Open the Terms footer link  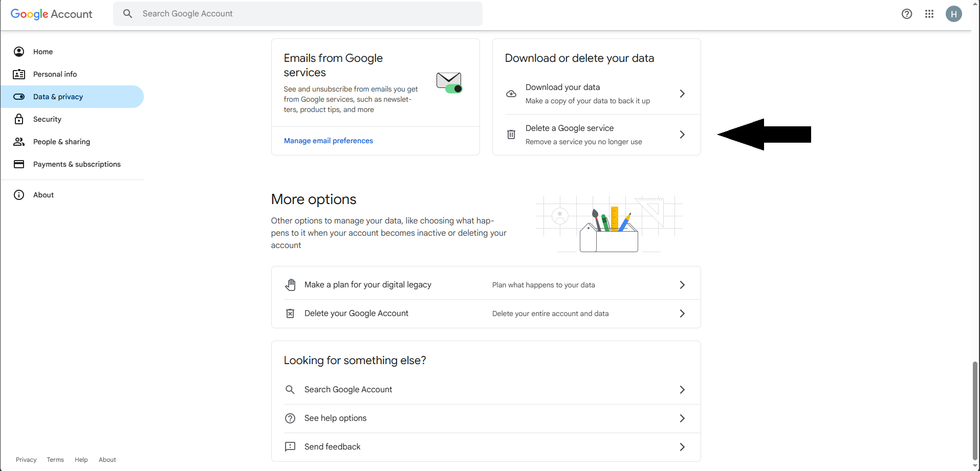55,460
